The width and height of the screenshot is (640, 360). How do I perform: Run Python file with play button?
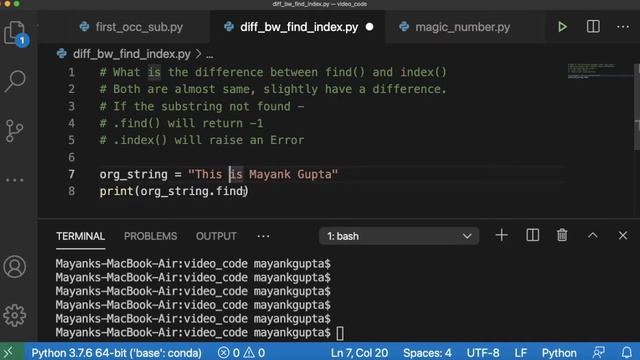coord(562,27)
